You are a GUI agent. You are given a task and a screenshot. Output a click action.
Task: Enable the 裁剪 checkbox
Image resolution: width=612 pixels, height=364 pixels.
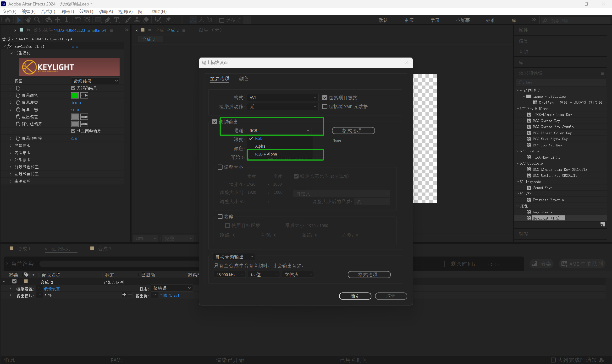pos(220,217)
